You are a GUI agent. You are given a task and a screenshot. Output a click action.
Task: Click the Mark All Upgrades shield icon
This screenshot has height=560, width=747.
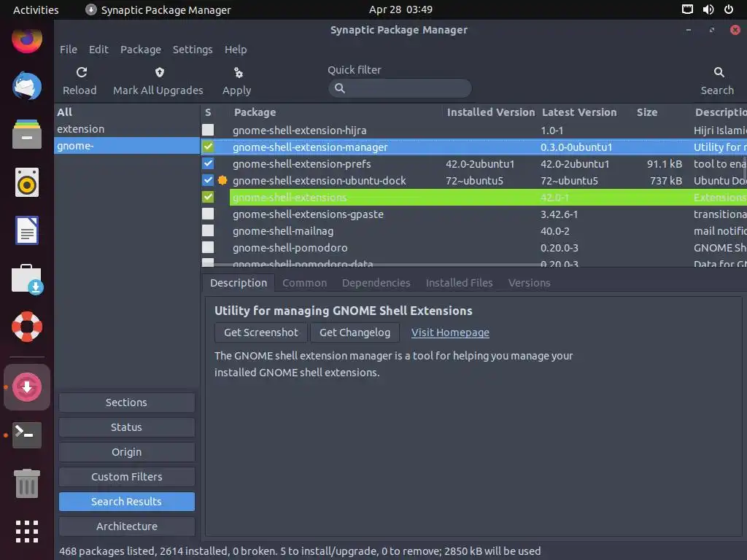click(x=159, y=72)
